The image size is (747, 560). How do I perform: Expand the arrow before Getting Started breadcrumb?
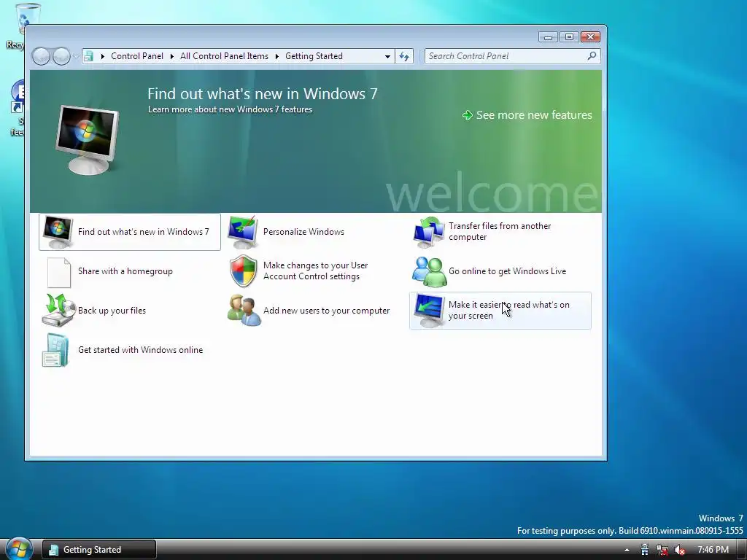276,56
